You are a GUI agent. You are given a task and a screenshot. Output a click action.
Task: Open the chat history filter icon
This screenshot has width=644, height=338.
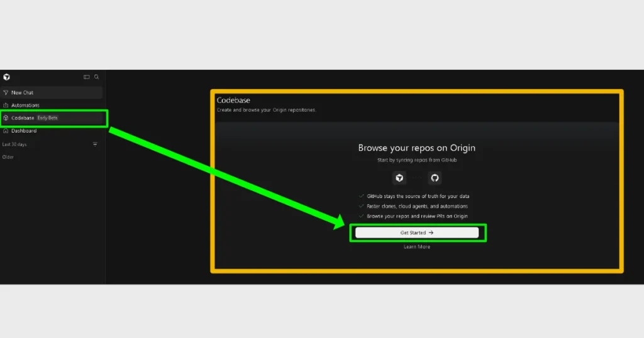(95, 144)
